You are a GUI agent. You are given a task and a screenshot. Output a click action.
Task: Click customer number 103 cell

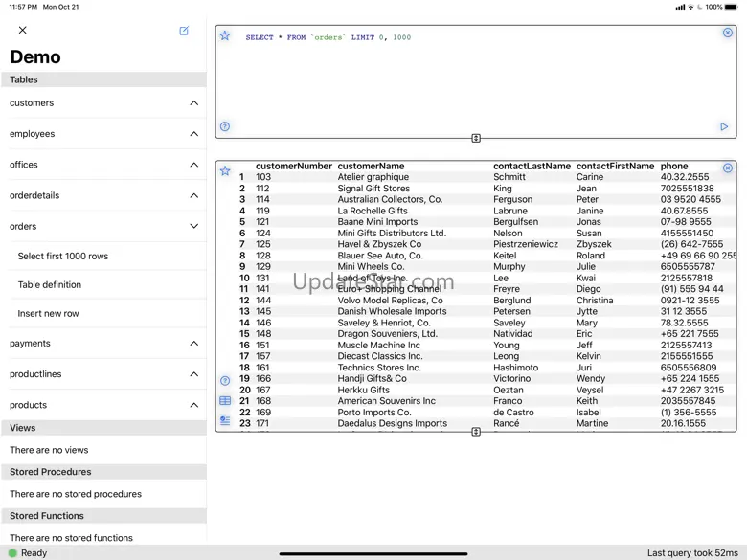[x=263, y=177]
